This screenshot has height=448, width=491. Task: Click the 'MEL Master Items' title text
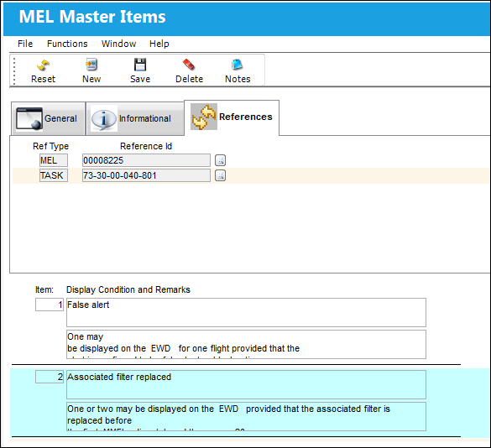click(92, 17)
